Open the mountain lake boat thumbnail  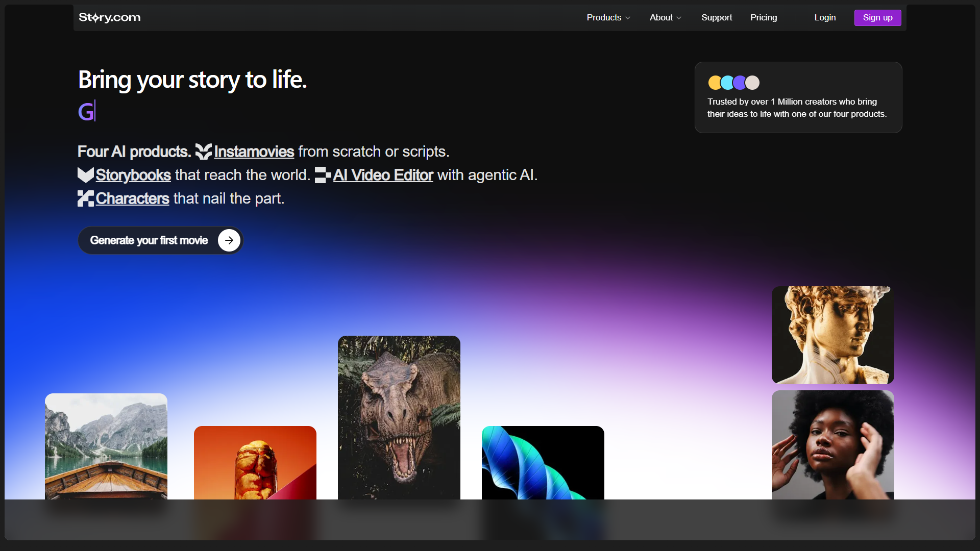pos(106,446)
